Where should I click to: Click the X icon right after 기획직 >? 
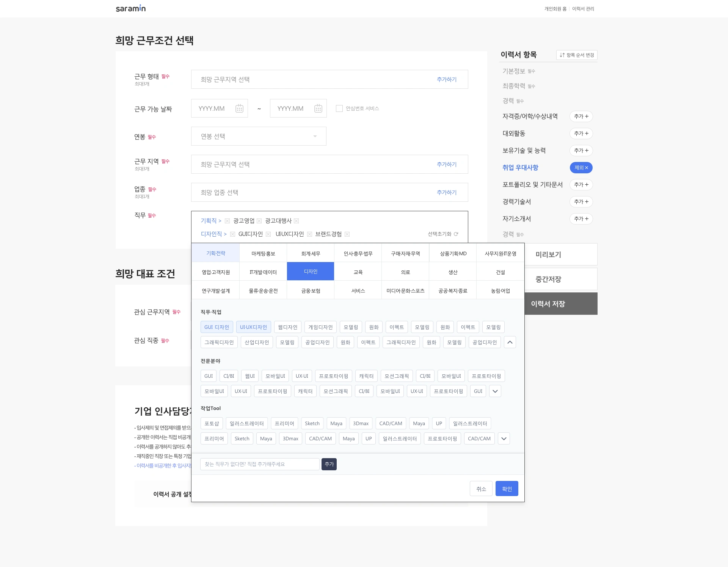pyautogui.click(x=227, y=221)
